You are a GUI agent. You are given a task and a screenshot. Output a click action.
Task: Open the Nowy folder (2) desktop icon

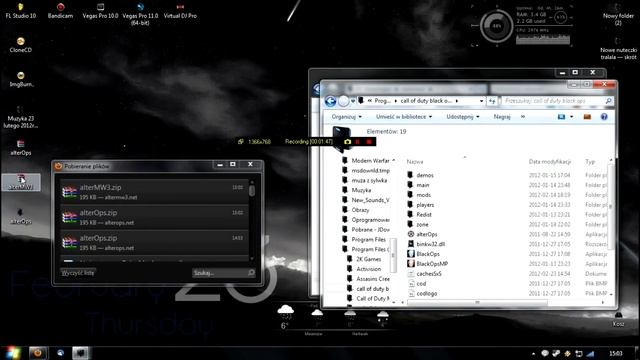618,14
